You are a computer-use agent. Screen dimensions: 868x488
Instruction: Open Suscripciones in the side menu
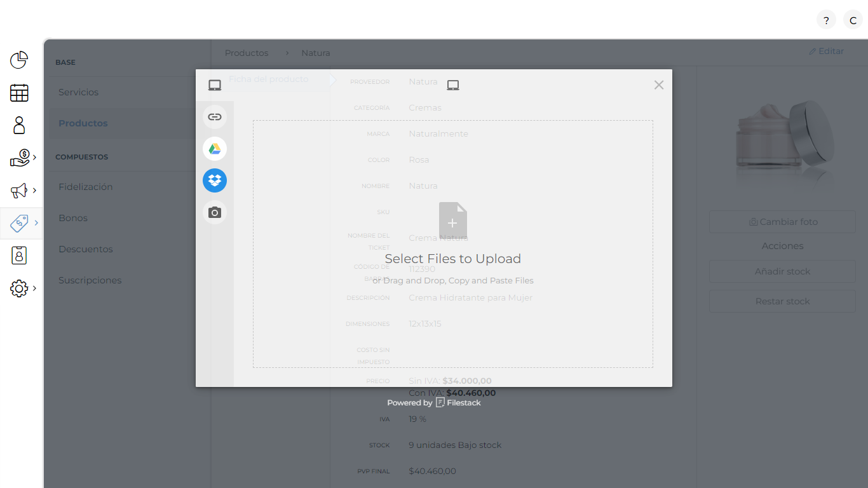coord(90,280)
